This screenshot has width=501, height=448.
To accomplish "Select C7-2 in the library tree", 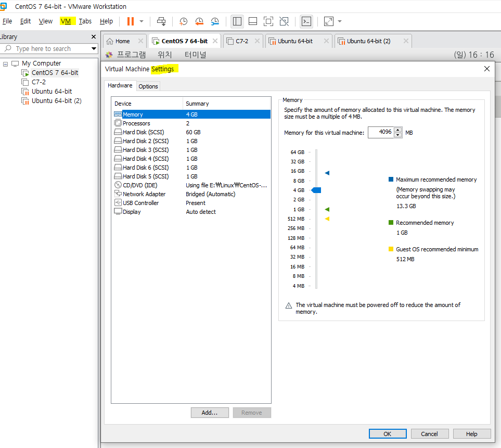I will coord(38,82).
